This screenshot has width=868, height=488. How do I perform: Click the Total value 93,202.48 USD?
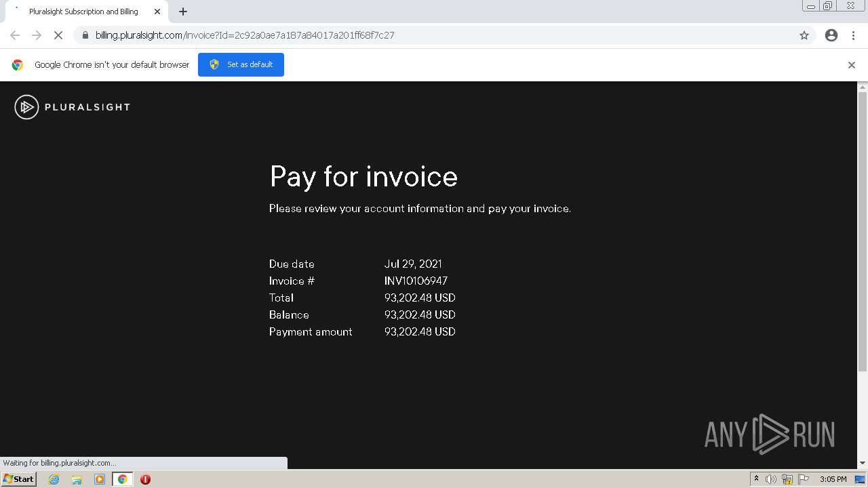(x=420, y=298)
